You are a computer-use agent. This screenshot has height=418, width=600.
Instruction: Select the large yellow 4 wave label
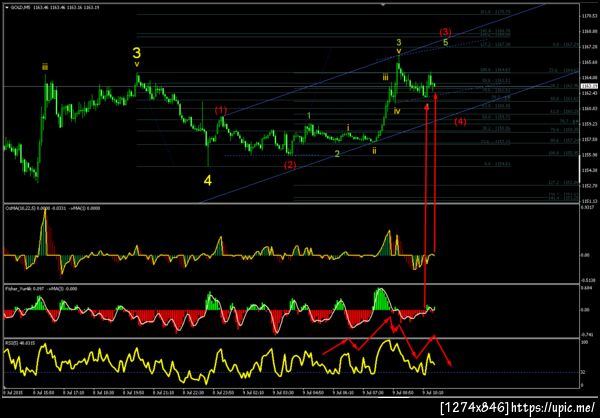click(x=207, y=181)
